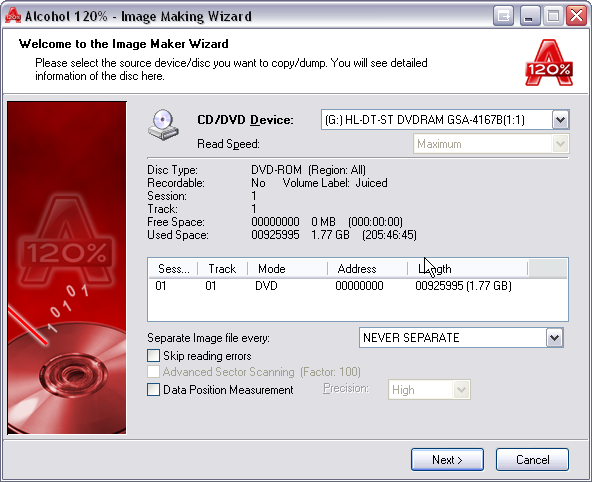Select the track row address 00000000
This screenshot has width=592, height=482.
click(359, 286)
